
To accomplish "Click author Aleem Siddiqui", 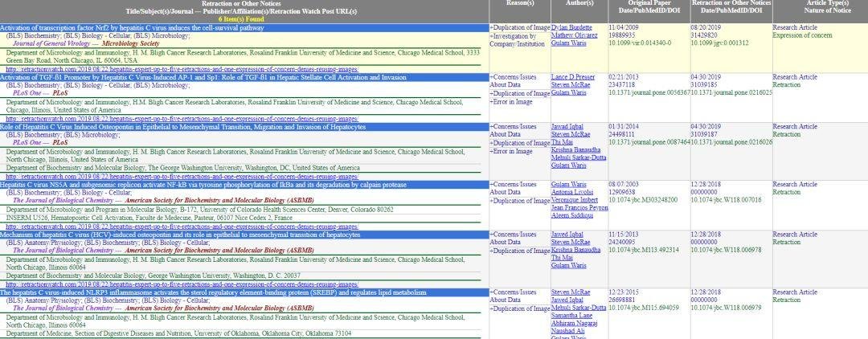I will tap(571, 216).
